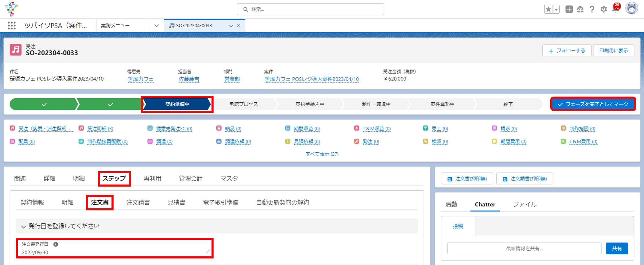
Task: Open the favorites list dropdown arrow
Action: (556, 9)
